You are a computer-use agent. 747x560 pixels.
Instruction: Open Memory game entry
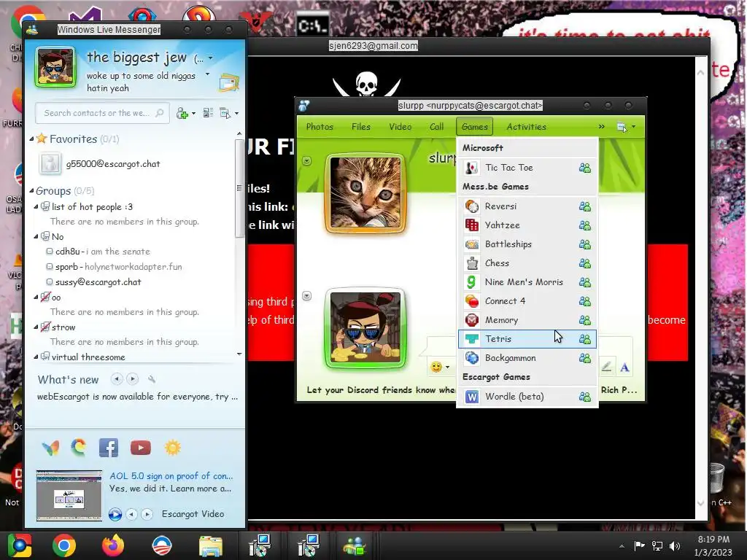pos(527,321)
